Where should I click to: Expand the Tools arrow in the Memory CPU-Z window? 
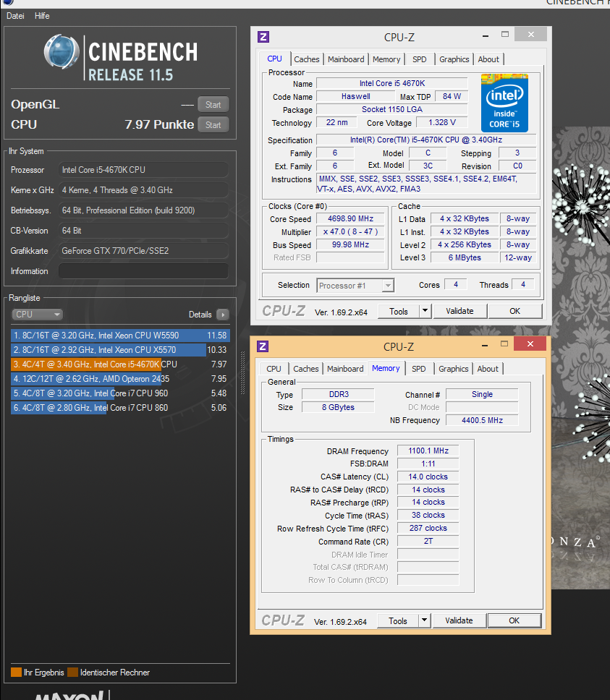coord(424,620)
